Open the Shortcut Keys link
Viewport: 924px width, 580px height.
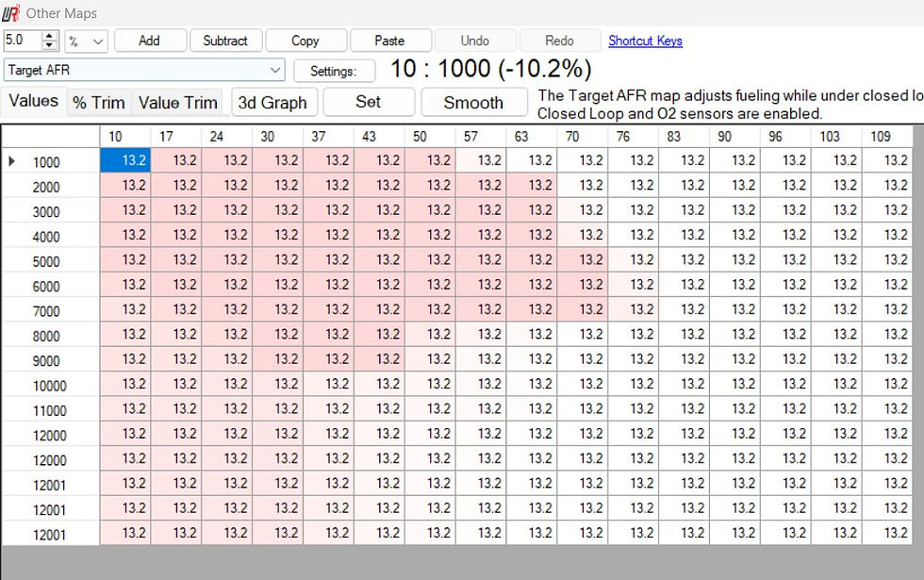(645, 41)
